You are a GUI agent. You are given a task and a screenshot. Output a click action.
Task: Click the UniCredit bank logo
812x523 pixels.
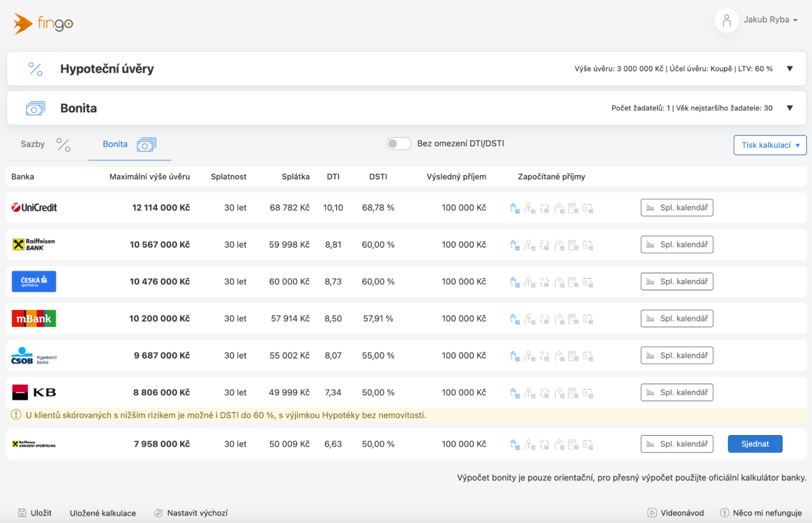click(35, 208)
